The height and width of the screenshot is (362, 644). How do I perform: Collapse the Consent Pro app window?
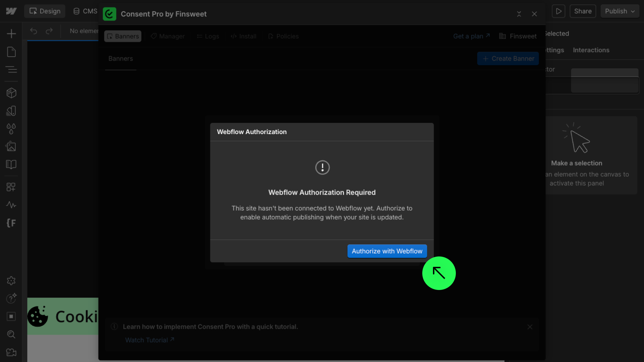(x=519, y=14)
